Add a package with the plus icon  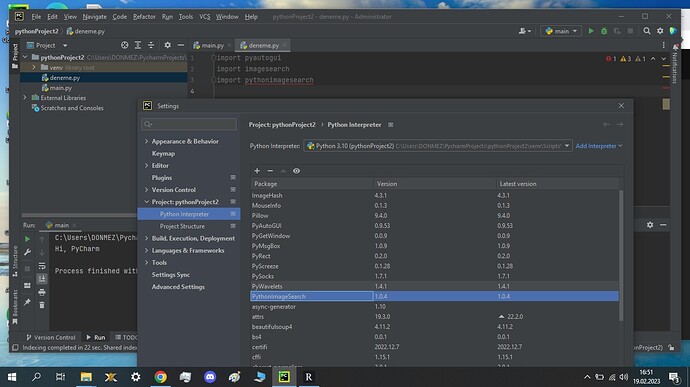pos(257,171)
